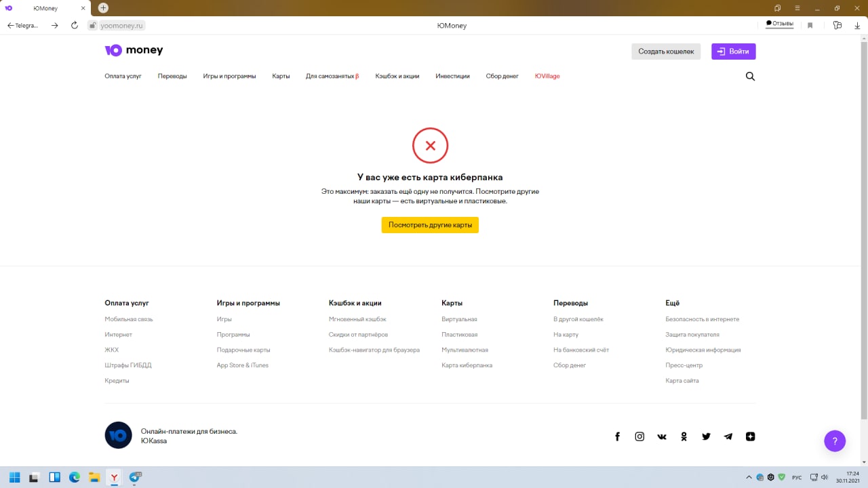The height and width of the screenshot is (488, 868).
Task: Open the Сбор денег nav item
Action: 502,77
